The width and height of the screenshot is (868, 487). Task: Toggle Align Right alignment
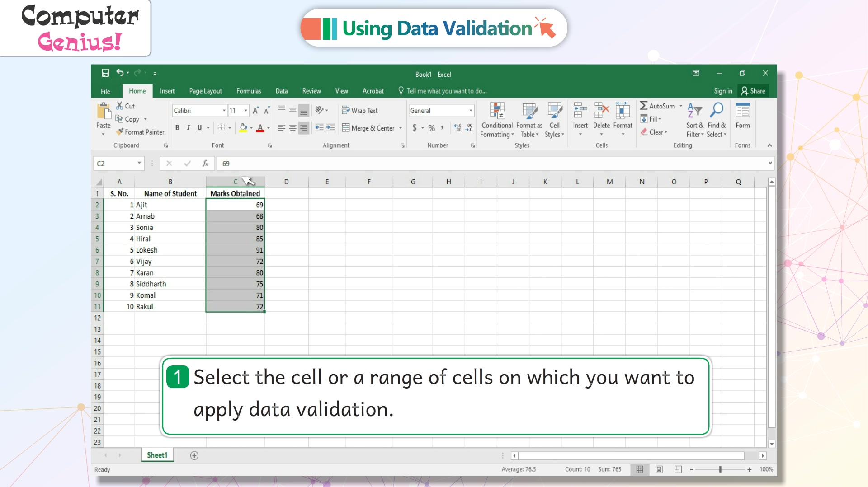tap(304, 128)
